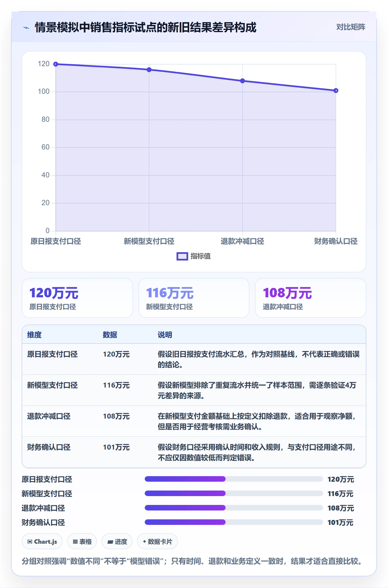The height and width of the screenshot is (588, 388).
Task: Click the 数据卡片 tag chip
Action: (x=157, y=541)
